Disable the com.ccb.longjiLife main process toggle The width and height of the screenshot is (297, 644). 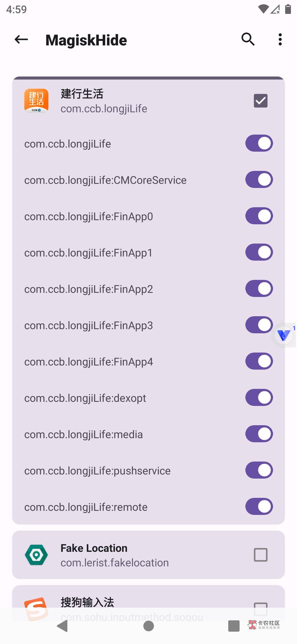tap(259, 143)
